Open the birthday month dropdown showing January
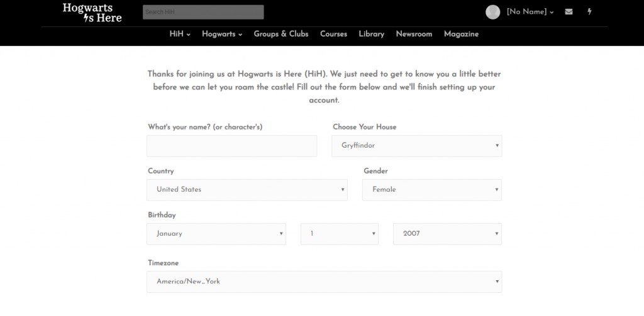Viewport: 644px width, 316px height. click(x=216, y=234)
